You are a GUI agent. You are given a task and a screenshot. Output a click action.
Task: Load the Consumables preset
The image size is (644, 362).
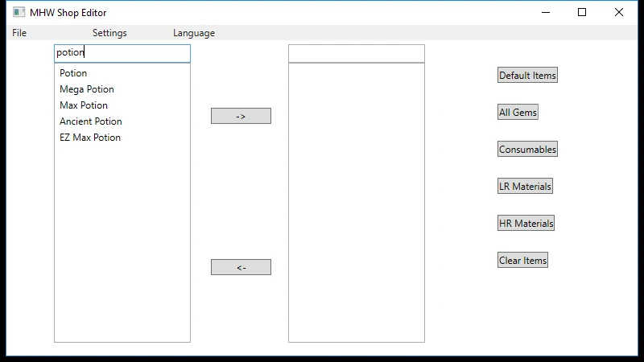pyautogui.click(x=527, y=150)
